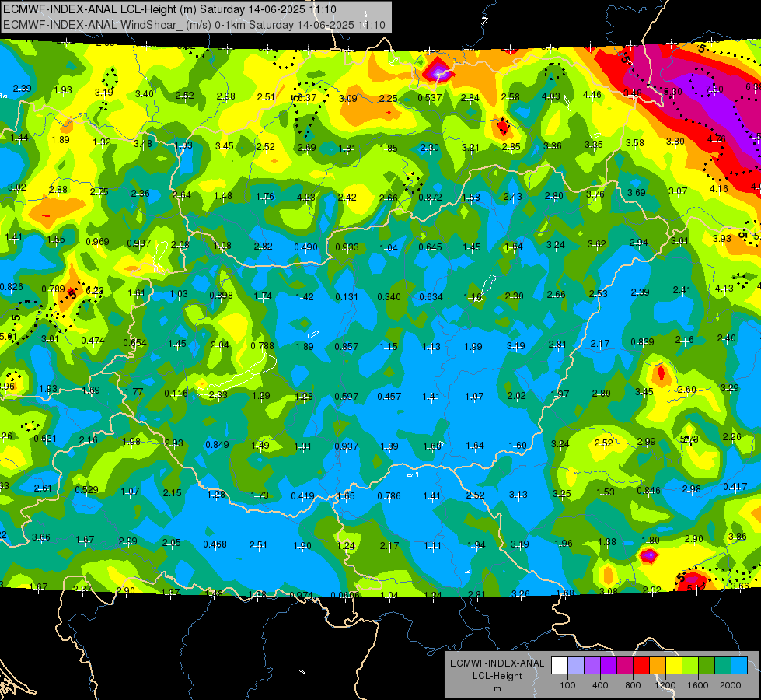Image resolution: width=761 pixels, height=700 pixels.
Task: Click the grid value 0.788
Action: click(x=263, y=346)
